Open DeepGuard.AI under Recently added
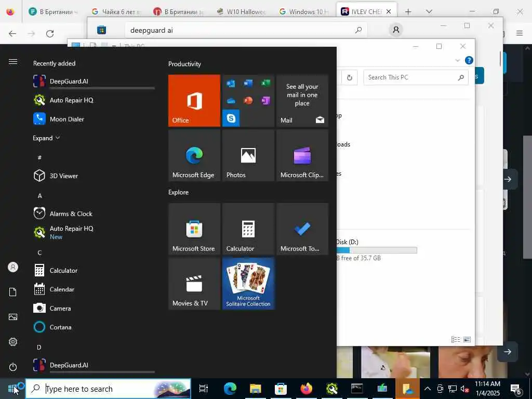The image size is (532, 399). coord(94,82)
